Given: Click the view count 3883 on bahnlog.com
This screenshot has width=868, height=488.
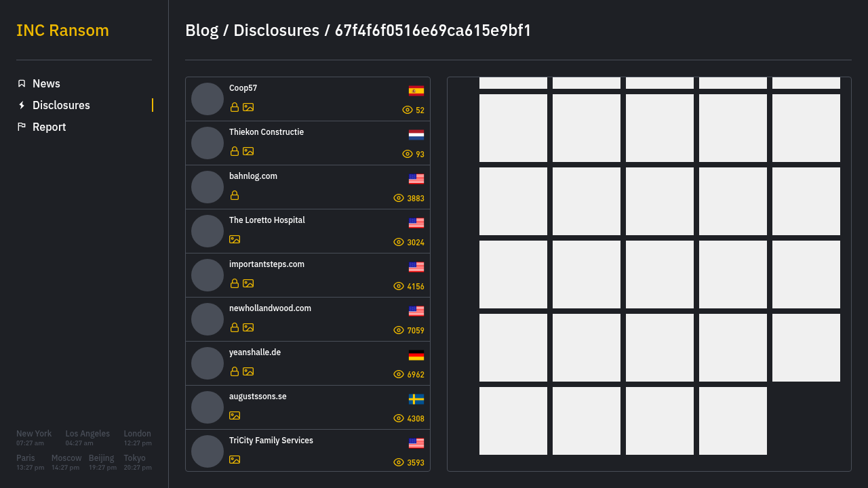Looking at the screenshot, I should [x=416, y=199].
